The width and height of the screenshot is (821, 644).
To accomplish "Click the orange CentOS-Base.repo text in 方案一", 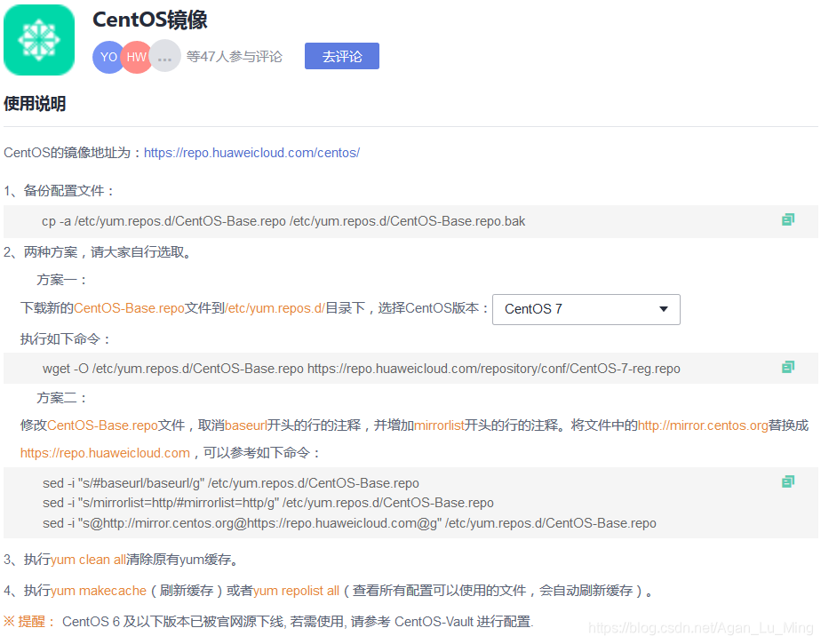I will point(129,308).
